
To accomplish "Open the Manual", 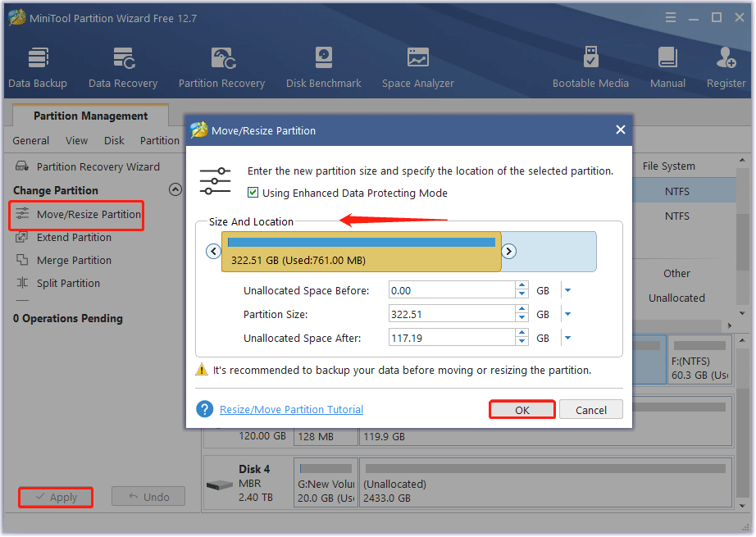I will pyautogui.click(x=667, y=67).
